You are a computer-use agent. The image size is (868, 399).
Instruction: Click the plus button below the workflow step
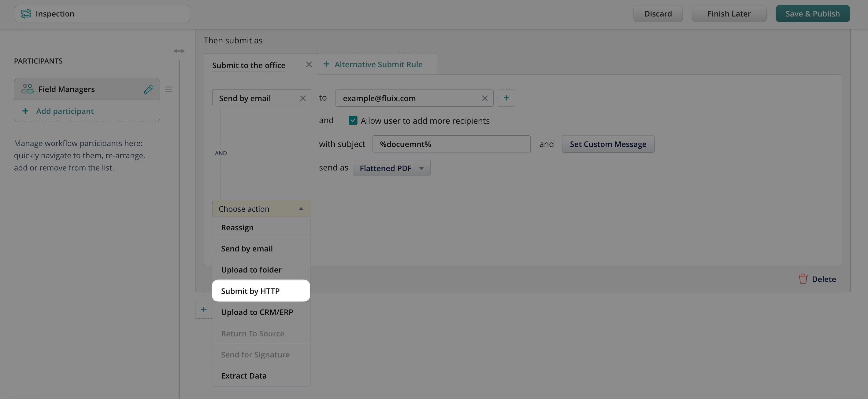[203, 309]
